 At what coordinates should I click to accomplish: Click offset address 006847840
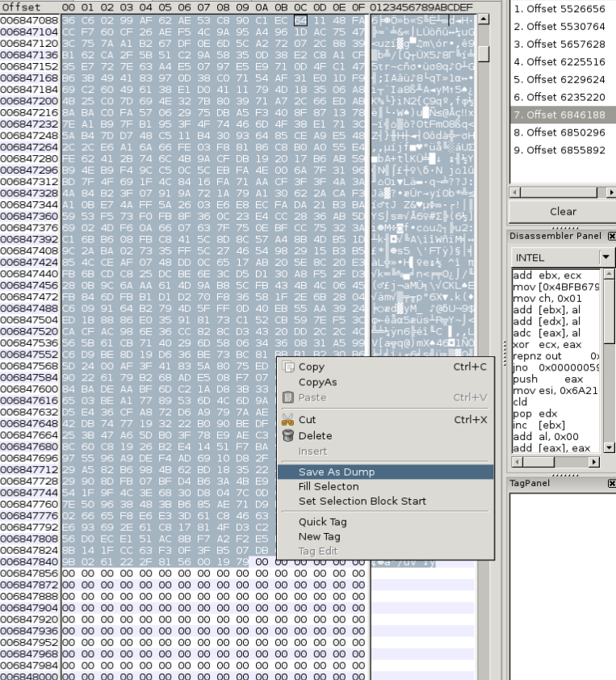pos(29,561)
